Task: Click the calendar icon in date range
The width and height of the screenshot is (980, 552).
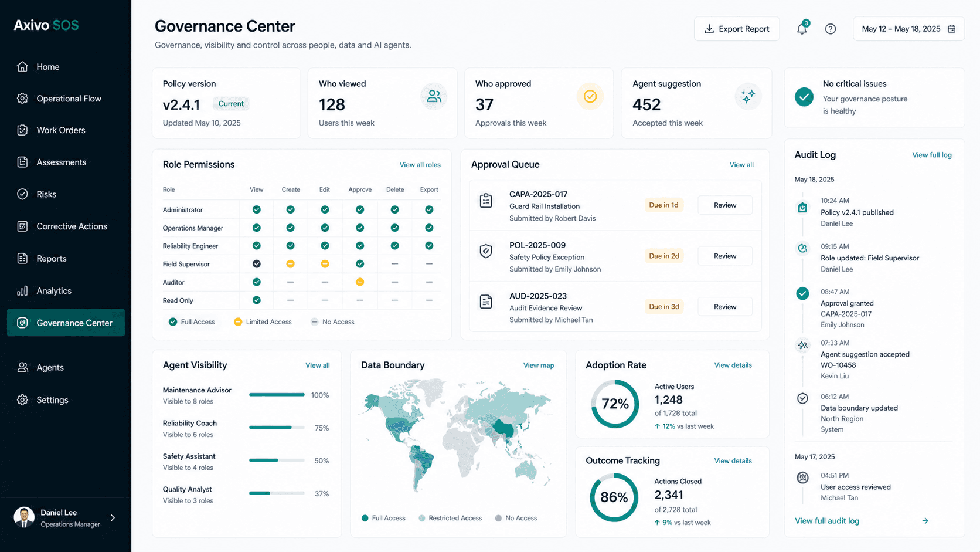Action: [952, 29]
